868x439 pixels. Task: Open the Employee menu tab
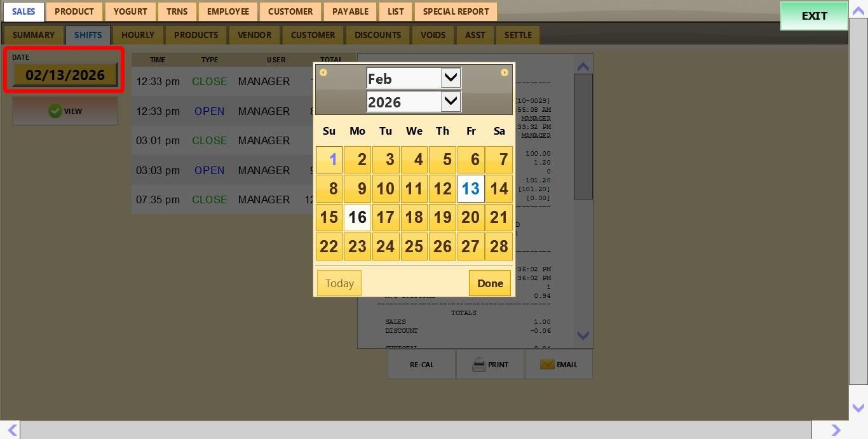click(x=227, y=11)
